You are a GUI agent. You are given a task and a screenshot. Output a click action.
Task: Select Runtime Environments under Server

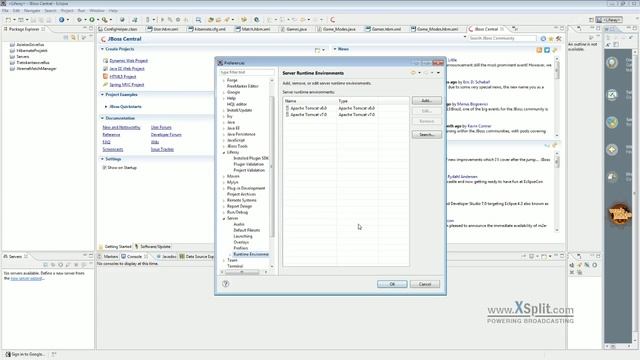point(251,254)
